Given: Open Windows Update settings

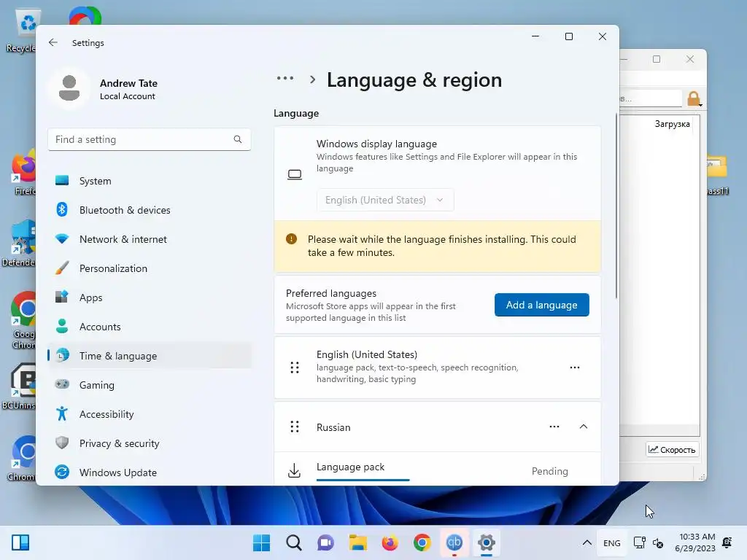Looking at the screenshot, I should [x=149, y=472].
